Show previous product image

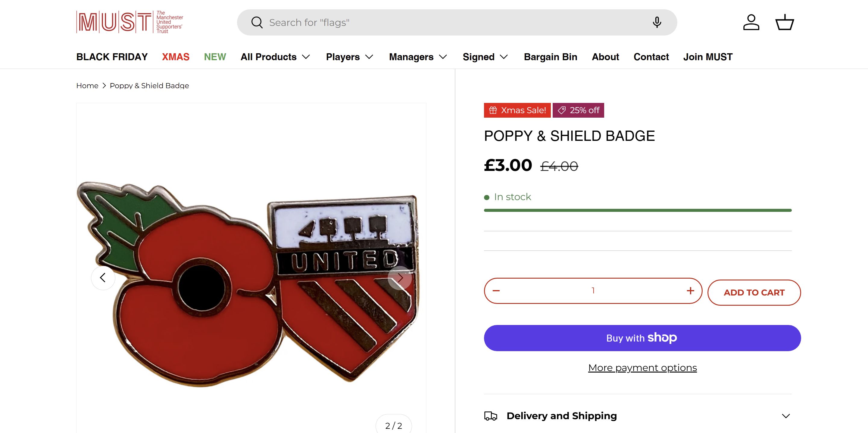pos(103,278)
